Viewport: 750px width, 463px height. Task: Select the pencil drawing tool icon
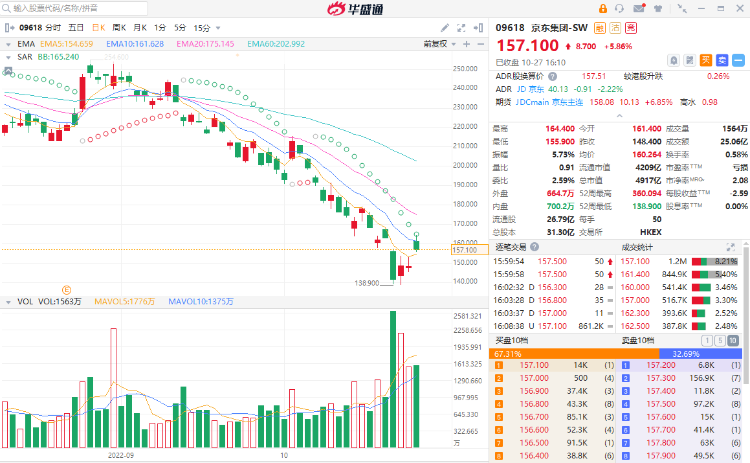pyautogui.click(x=445, y=28)
